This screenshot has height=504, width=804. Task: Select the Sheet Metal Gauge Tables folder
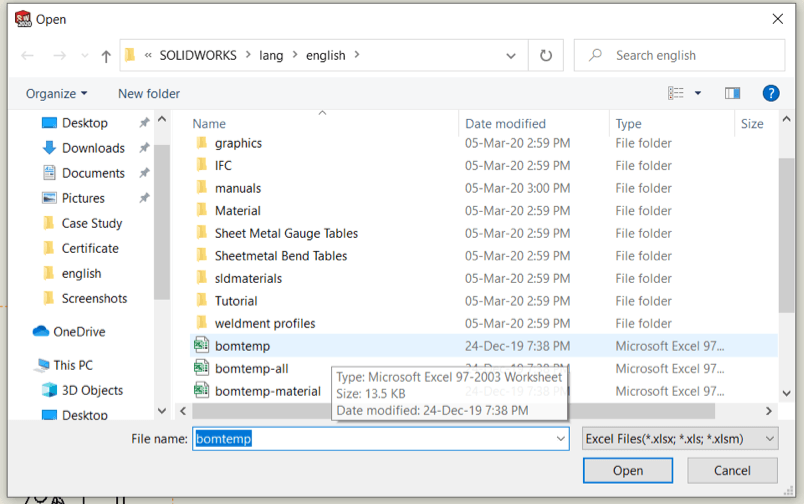[x=286, y=233]
